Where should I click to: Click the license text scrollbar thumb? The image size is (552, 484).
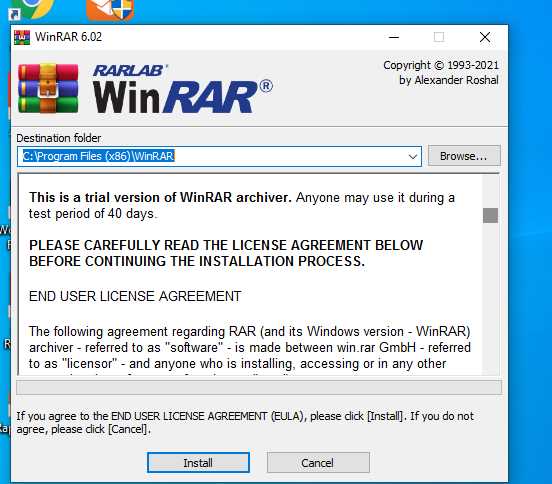(490, 215)
